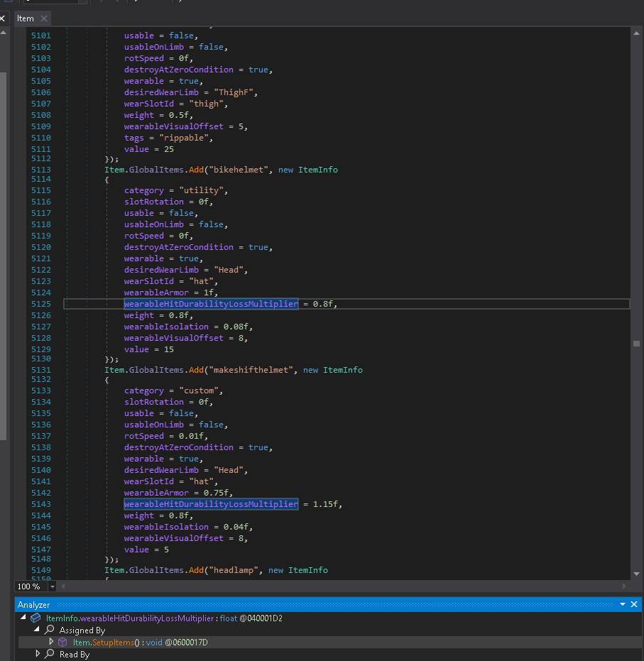Close the Item tab
This screenshot has height=661, width=644.
point(44,18)
